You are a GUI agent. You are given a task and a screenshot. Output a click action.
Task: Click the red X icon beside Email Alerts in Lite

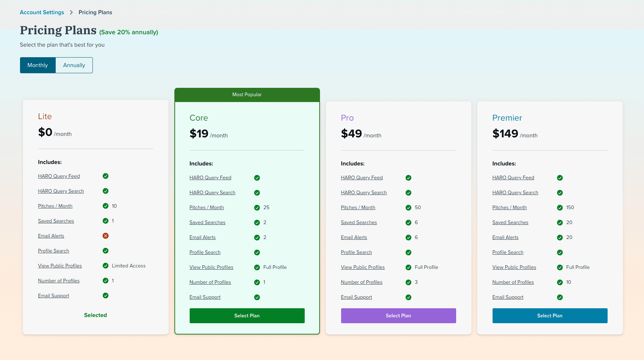coord(106,236)
